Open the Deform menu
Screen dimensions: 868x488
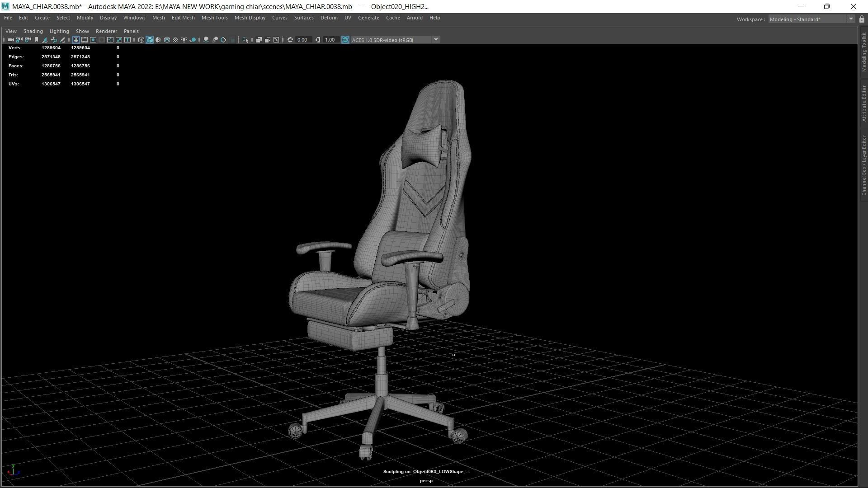[x=329, y=18]
